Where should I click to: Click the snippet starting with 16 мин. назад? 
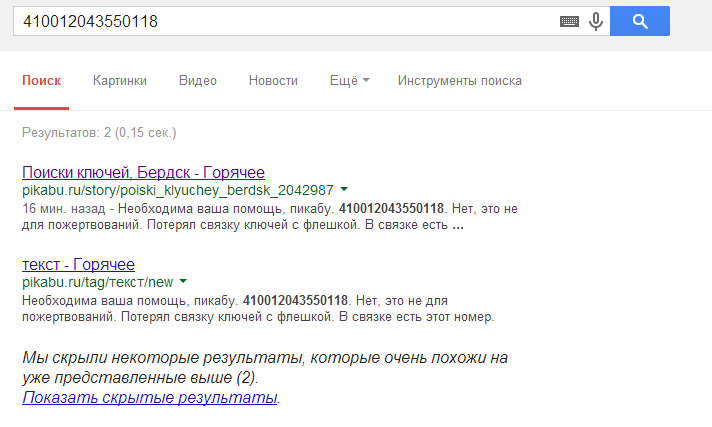tap(270, 217)
